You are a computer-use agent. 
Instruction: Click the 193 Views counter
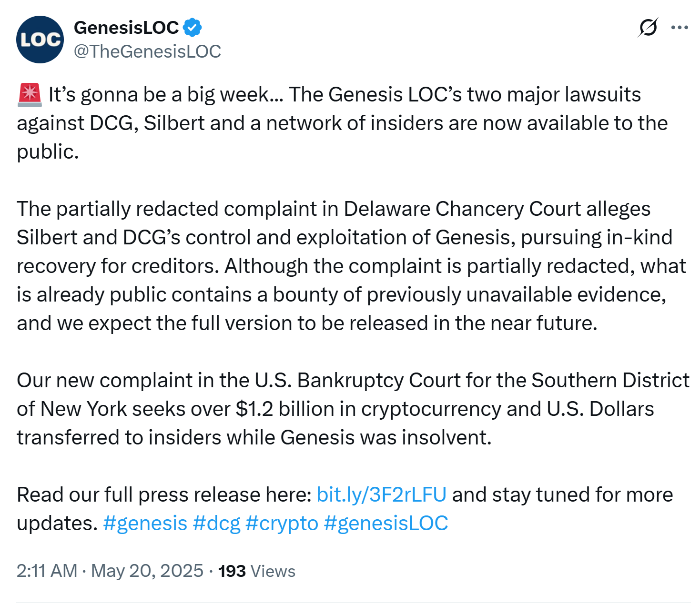tap(256, 571)
